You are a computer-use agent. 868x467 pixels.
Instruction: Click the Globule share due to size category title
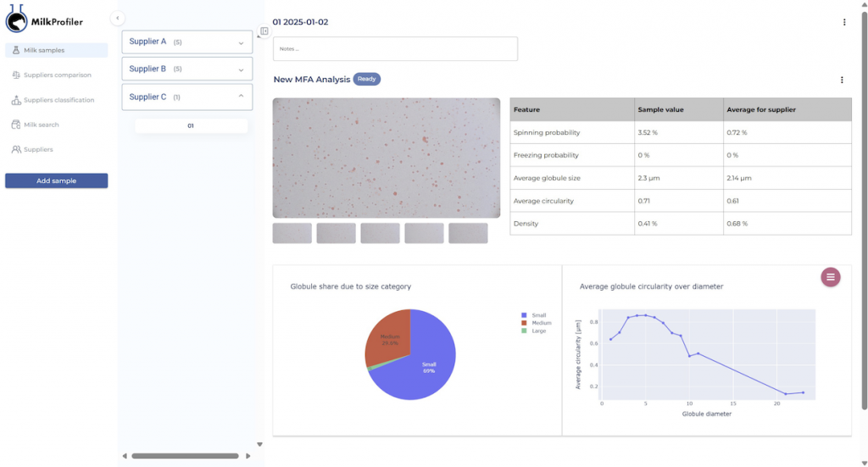350,286
